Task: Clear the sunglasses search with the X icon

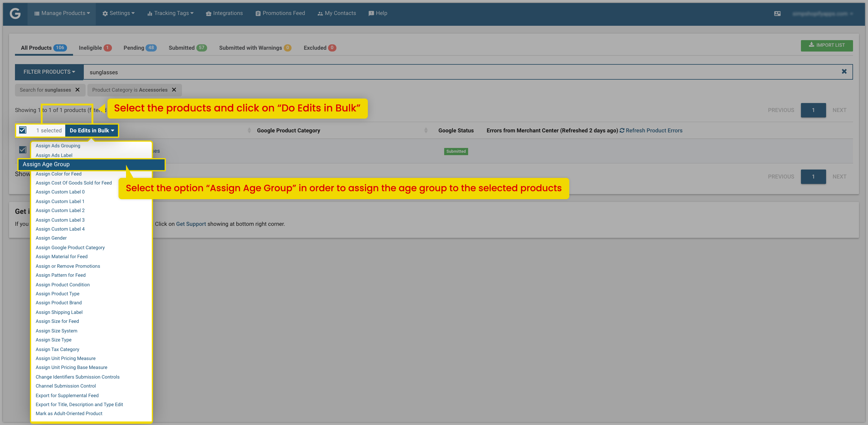Action: 844,72
